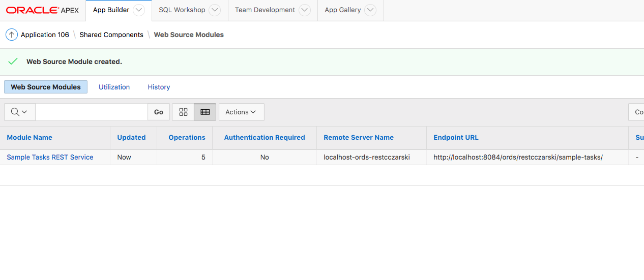The width and height of the screenshot is (644, 280).
Task: Open the search column selector magnifier
Action: point(19,112)
